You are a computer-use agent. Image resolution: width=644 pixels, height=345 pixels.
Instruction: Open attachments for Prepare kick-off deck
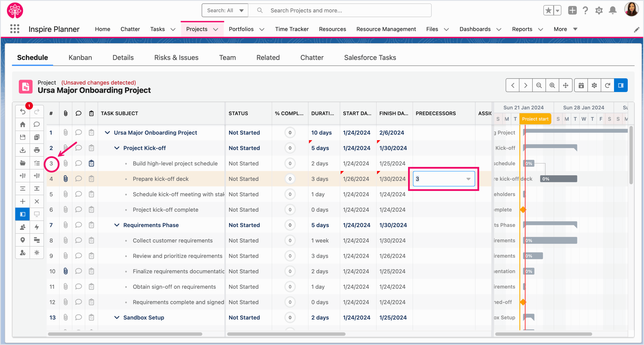[66, 179]
